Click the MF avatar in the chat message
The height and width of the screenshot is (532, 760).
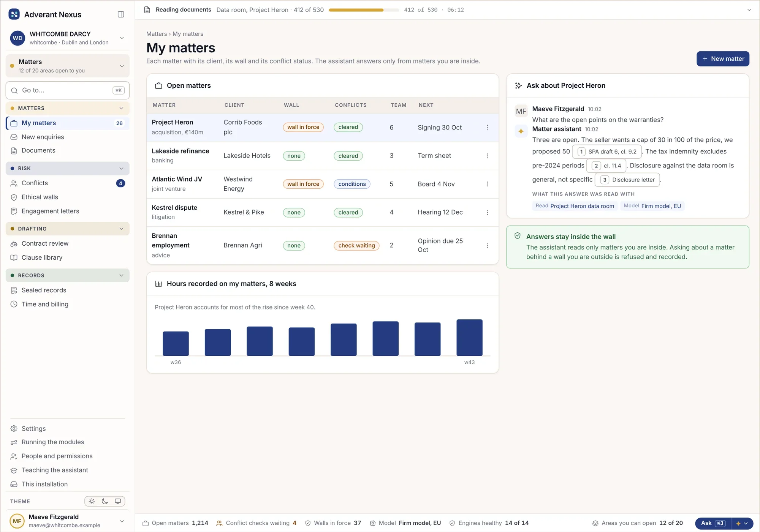521,111
